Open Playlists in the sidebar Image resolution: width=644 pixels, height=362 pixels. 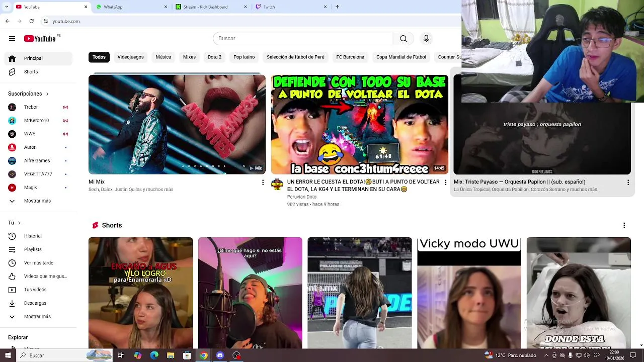[x=39, y=249]
